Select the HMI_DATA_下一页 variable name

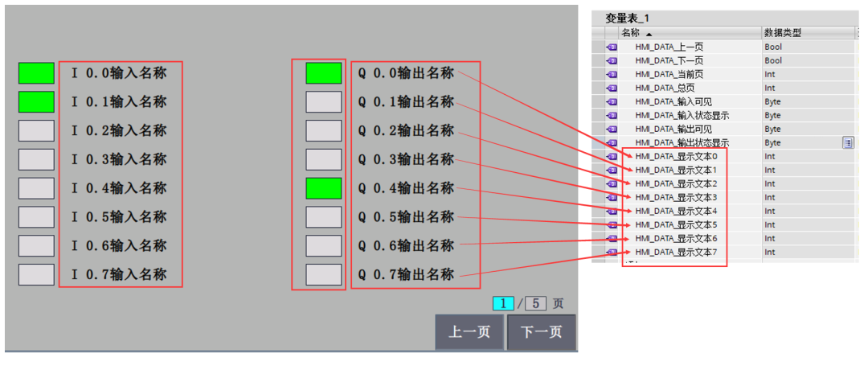[669, 61]
